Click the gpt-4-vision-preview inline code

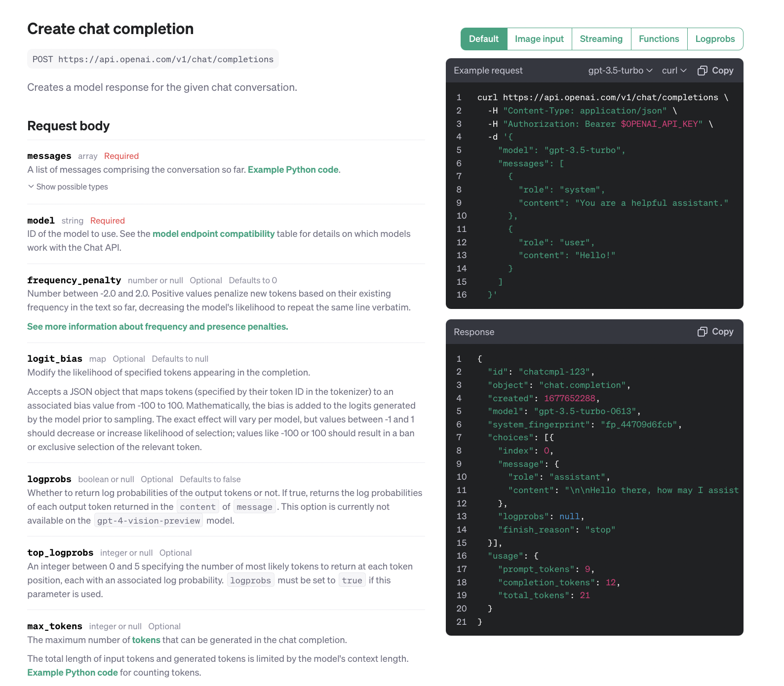click(x=149, y=521)
